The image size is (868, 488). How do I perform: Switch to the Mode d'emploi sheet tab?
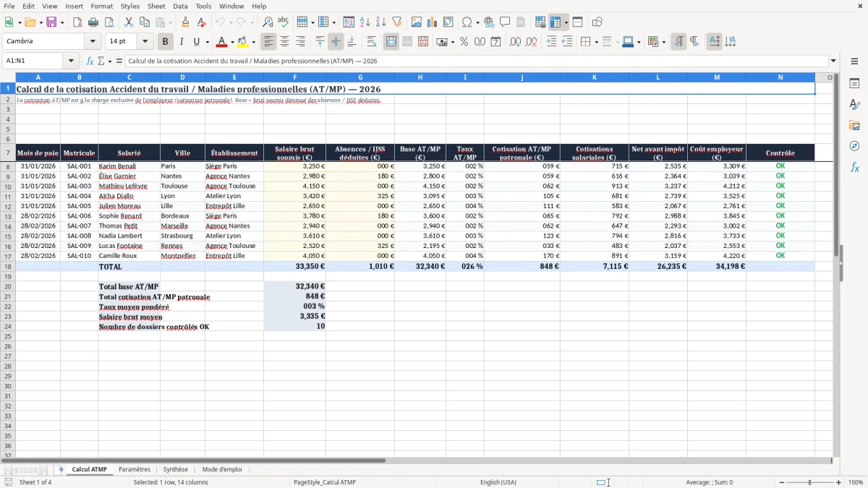222,470
